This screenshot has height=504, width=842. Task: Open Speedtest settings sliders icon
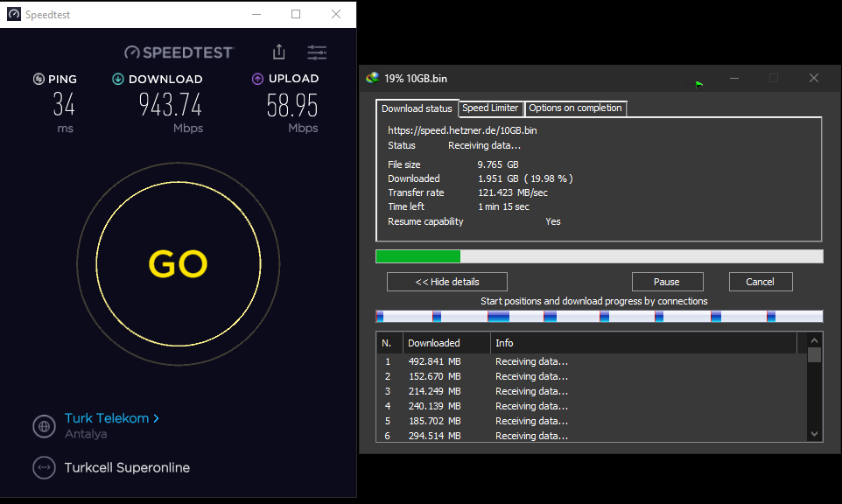317,52
